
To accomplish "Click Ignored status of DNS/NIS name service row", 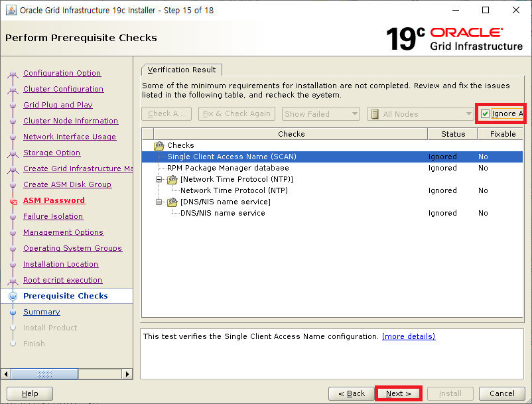I will coord(442,213).
